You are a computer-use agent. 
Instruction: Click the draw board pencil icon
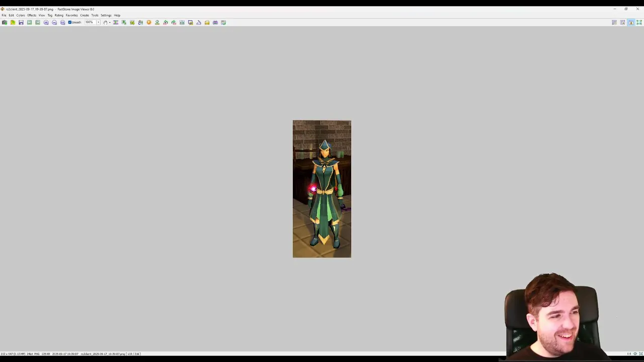tap(199, 22)
